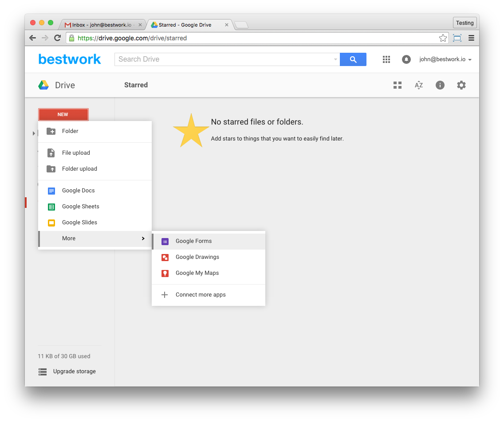Create a new Google Docs document
504x422 pixels.
(x=95, y=191)
